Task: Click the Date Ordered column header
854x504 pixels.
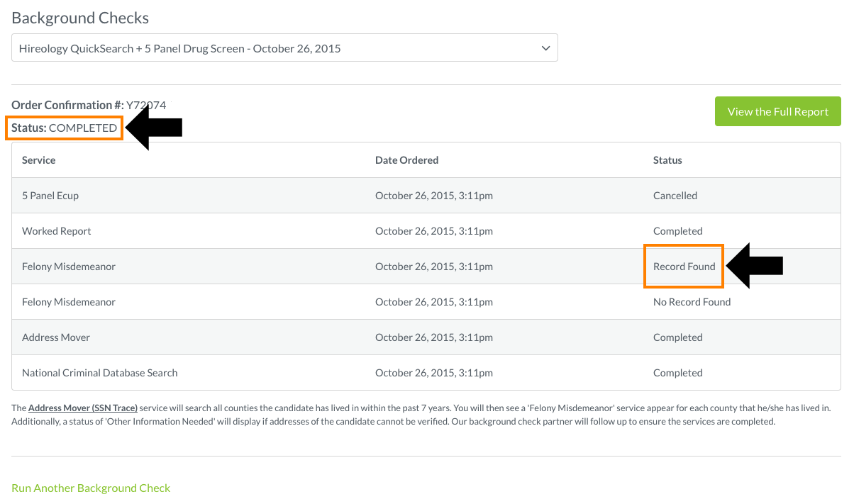Action: [x=406, y=160]
